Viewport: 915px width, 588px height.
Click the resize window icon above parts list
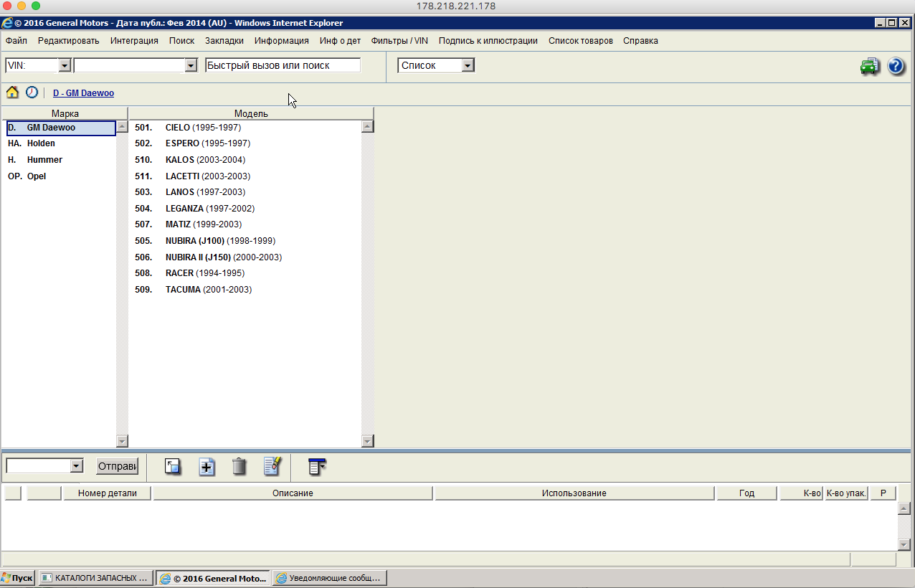[173, 467]
